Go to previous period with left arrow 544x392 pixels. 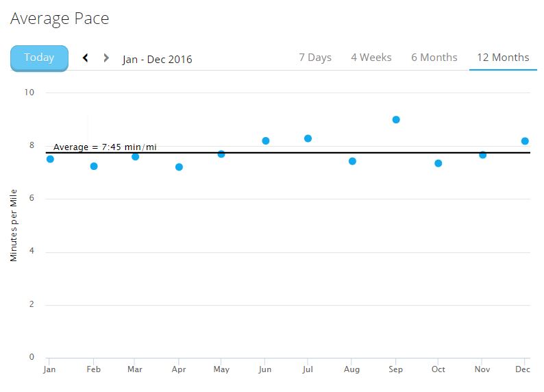86,58
